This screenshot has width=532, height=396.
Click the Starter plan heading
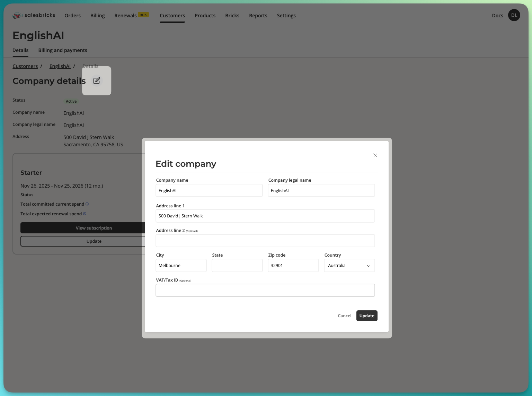coord(31,173)
